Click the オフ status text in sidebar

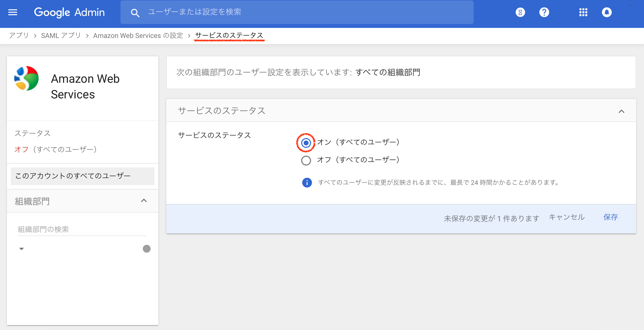[x=22, y=150]
